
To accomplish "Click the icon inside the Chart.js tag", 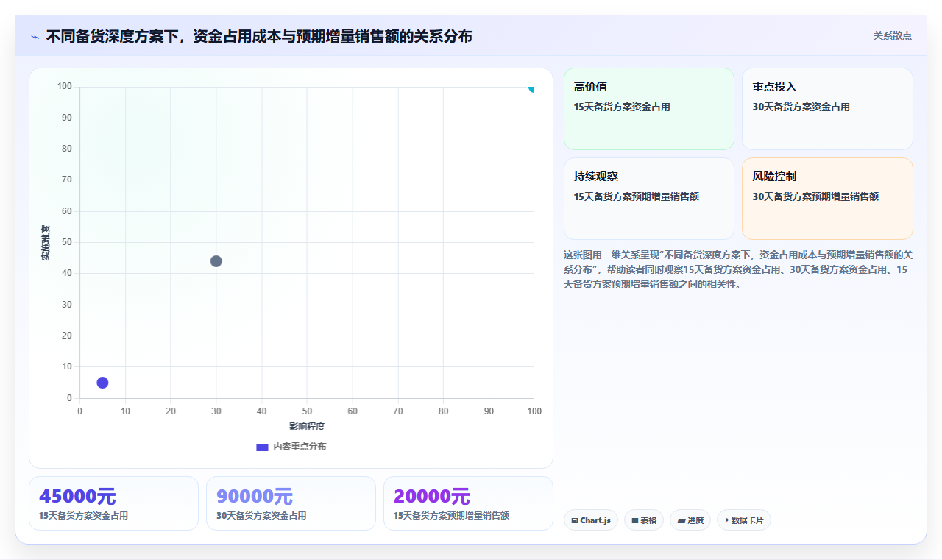I will [575, 521].
